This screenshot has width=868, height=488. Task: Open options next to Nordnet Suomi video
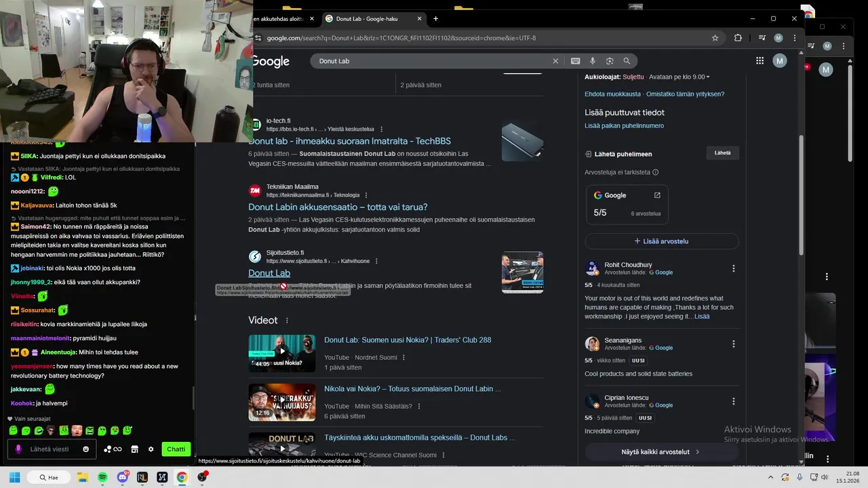(x=403, y=358)
